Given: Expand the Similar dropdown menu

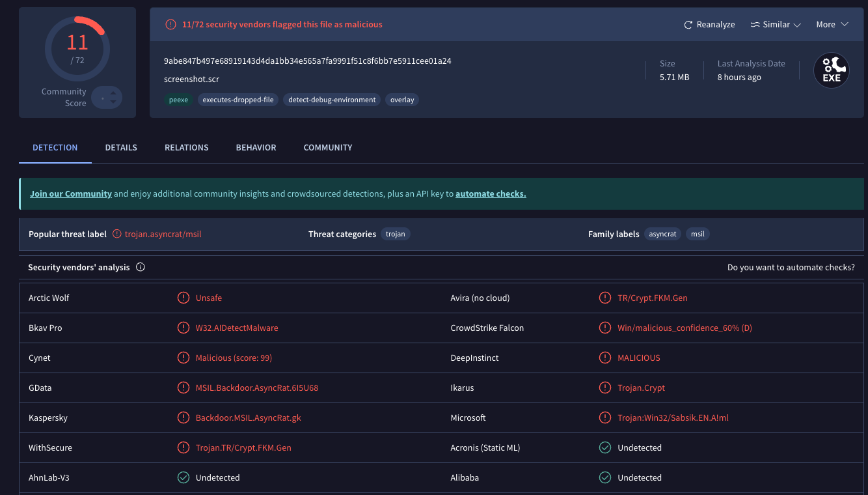Looking at the screenshot, I should [x=775, y=25].
